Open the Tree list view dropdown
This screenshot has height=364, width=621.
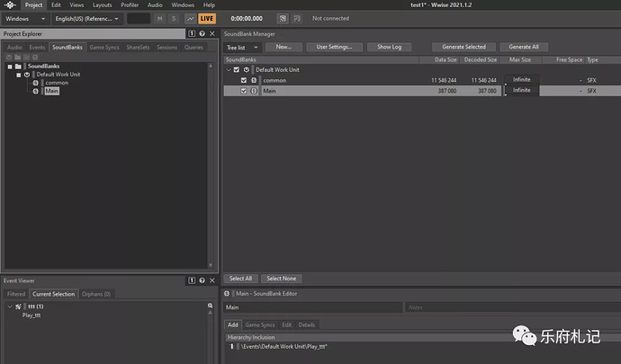click(x=242, y=48)
